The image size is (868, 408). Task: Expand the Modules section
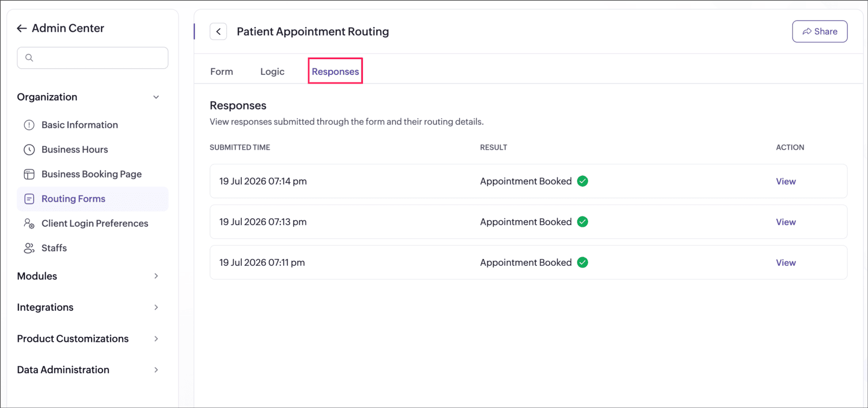(x=156, y=276)
